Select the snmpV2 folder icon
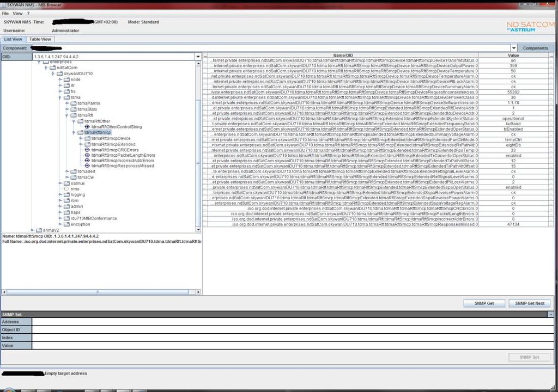The width and height of the screenshot is (558, 392). [39, 230]
